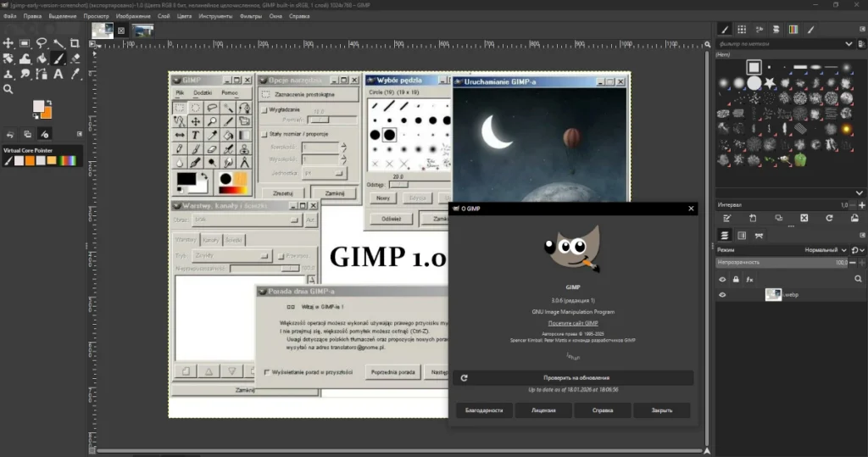Open the layer search magnifier
Screen dimensions: 868x457
(858, 279)
